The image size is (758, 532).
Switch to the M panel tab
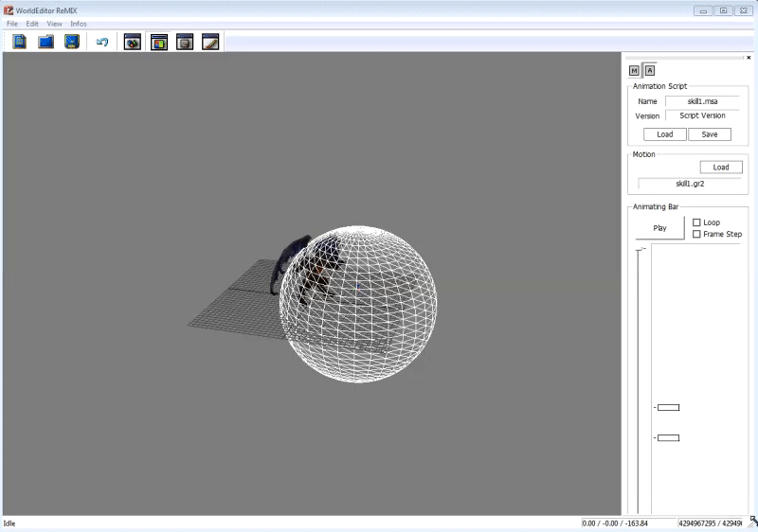click(634, 70)
